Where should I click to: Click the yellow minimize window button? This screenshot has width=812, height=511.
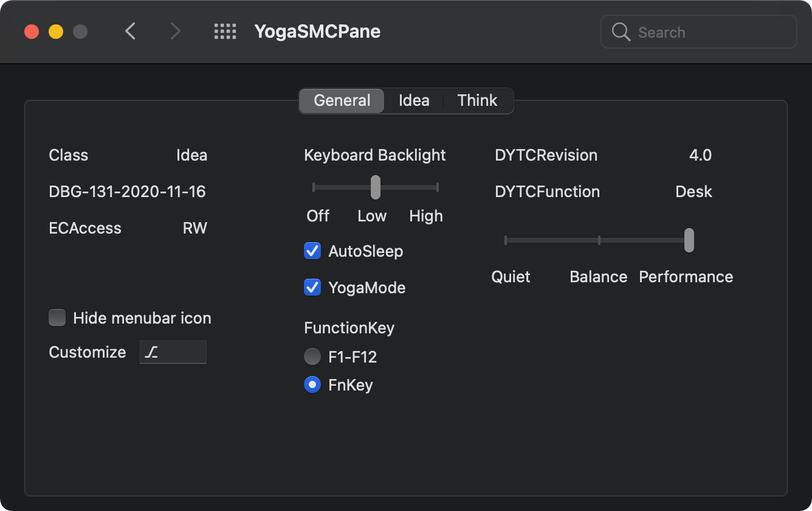(x=56, y=32)
